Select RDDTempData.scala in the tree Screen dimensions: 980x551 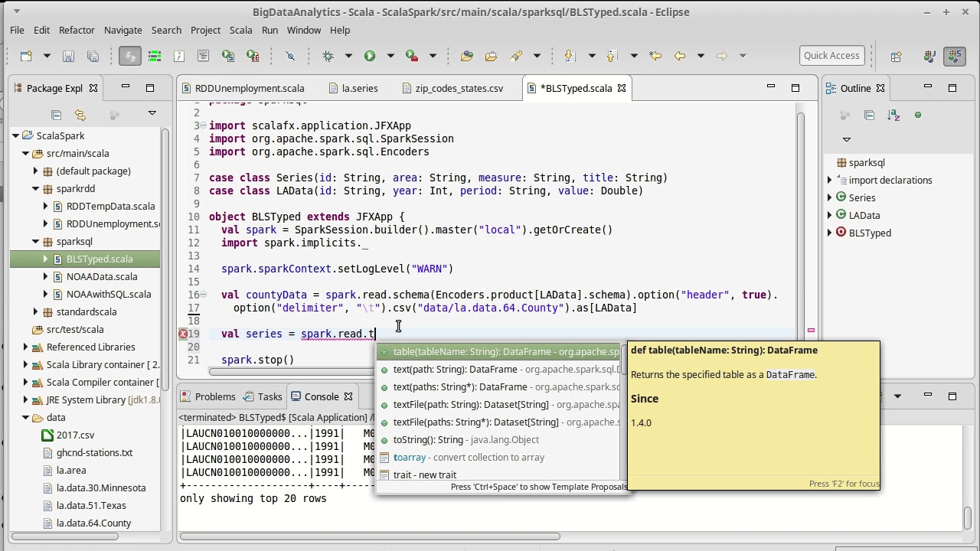tap(110, 207)
